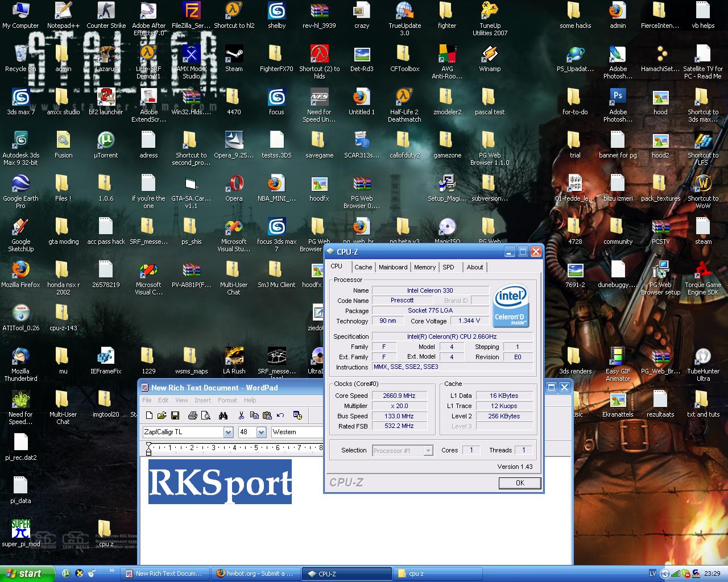Click the Save floppy icon in WordPad

(175, 415)
